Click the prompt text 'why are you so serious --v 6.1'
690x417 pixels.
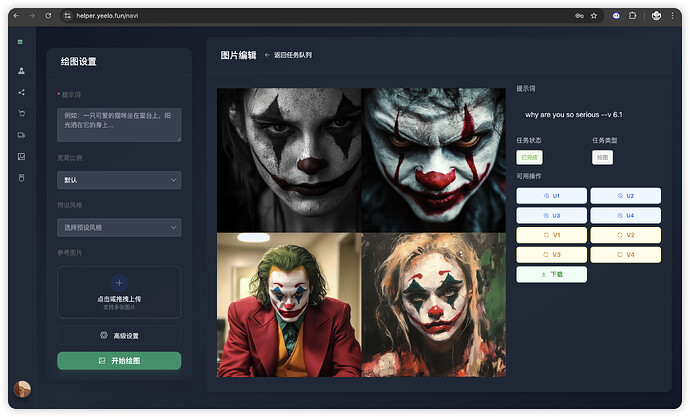click(x=573, y=115)
